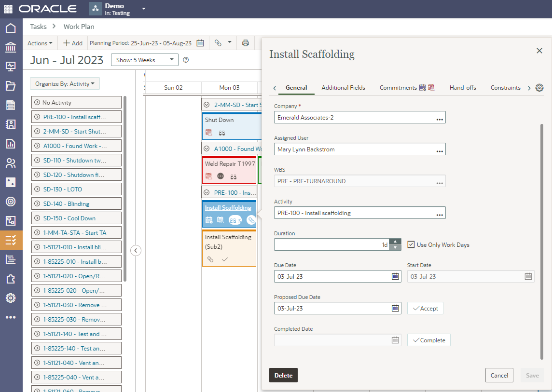
Task: Open the Proposed Due Date calendar picker
Action: pyautogui.click(x=395, y=309)
